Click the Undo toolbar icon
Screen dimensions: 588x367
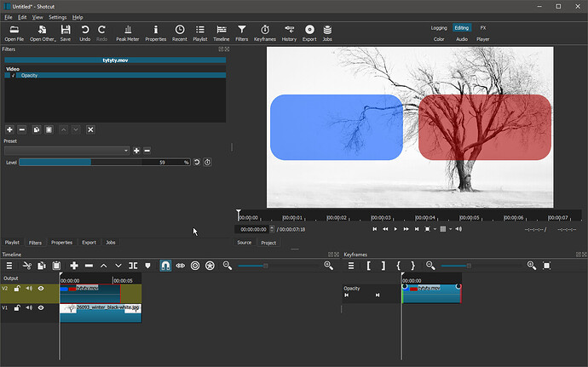85,33
